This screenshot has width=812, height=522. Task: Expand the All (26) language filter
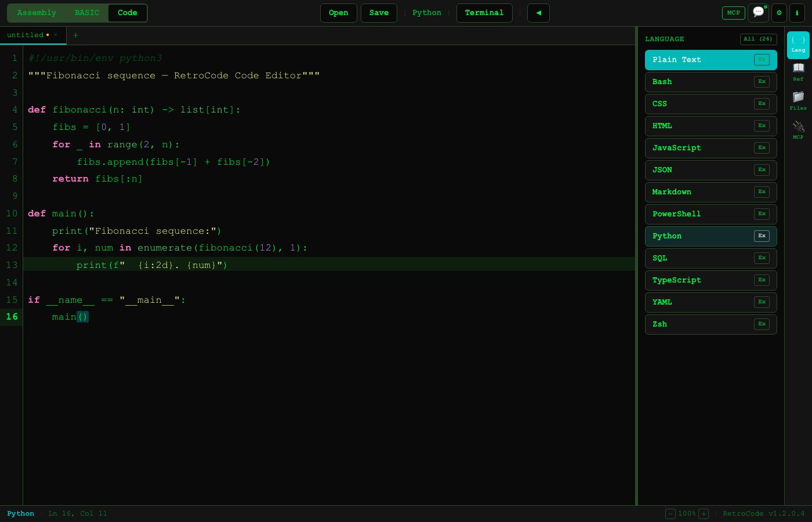(x=758, y=39)
